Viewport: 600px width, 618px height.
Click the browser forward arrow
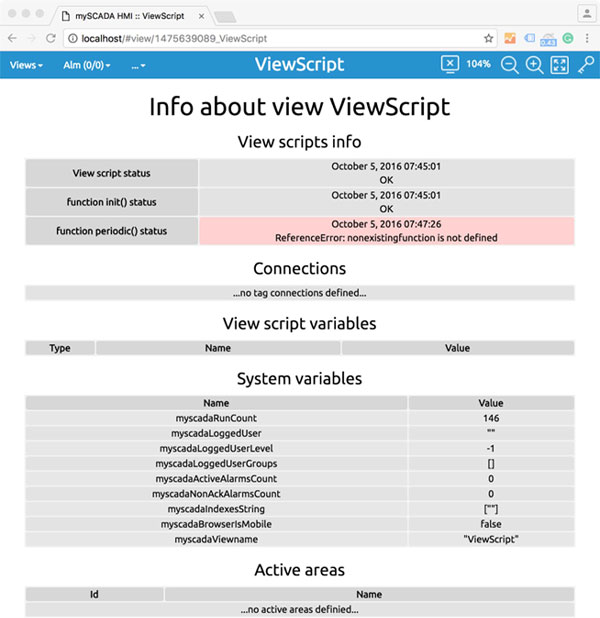coord(32,38)
